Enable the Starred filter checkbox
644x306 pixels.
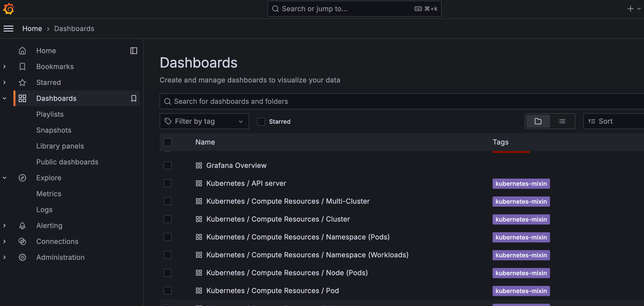coord(261,122)
